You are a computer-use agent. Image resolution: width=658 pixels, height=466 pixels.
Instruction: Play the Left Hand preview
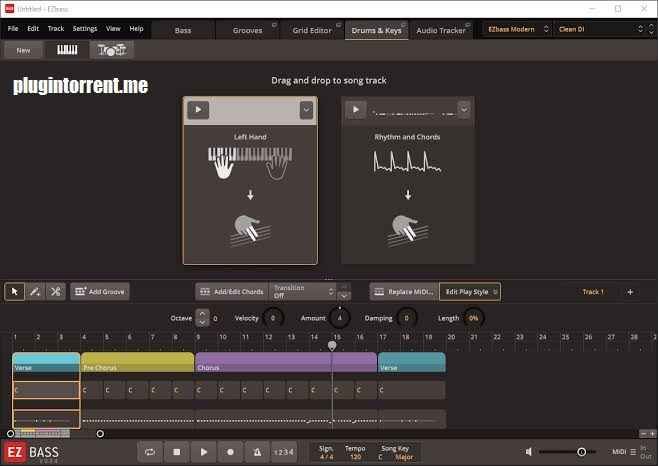198,110
